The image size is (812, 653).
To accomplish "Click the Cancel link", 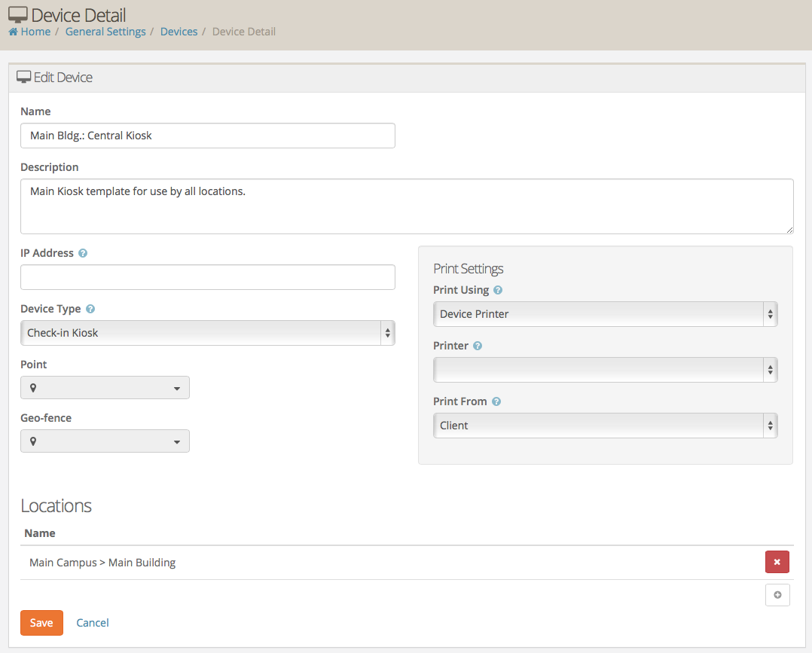I will coord(92,622).
